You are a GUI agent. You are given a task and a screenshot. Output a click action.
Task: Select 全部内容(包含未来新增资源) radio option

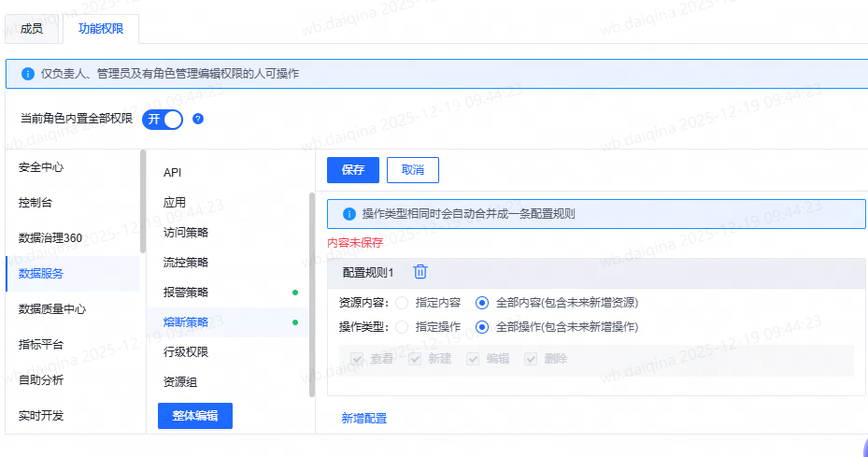coord(481,303)
